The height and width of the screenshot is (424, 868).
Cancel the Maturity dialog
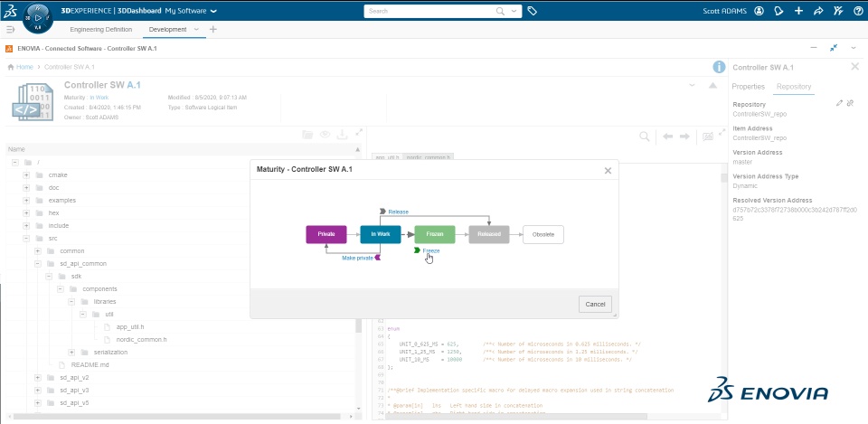pos(595,304)
